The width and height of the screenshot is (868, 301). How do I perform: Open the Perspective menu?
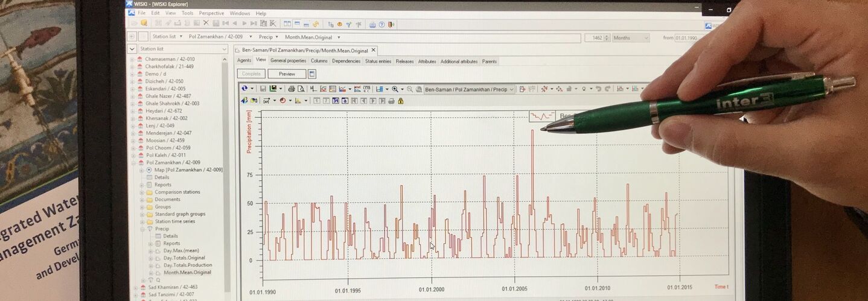211,13
